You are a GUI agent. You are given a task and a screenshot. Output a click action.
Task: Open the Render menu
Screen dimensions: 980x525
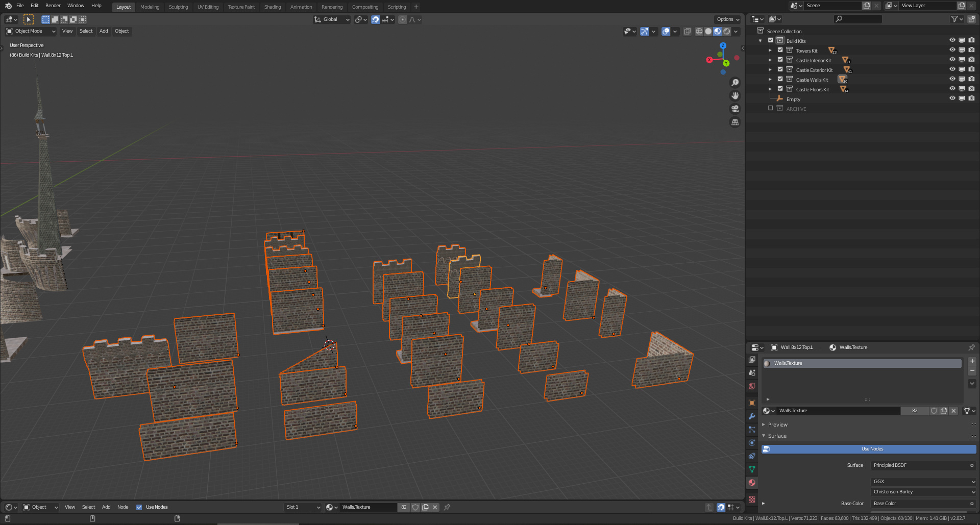(53, 6)
